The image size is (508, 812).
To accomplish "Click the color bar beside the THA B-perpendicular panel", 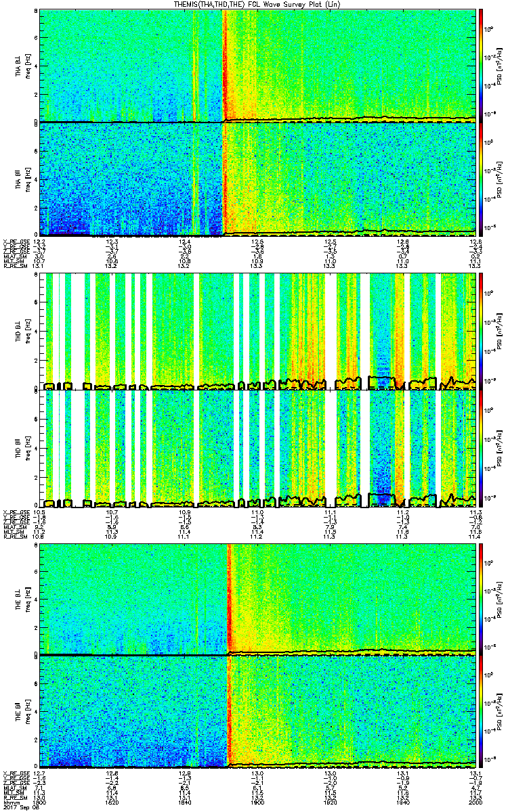I will click(x=480, y=65).
